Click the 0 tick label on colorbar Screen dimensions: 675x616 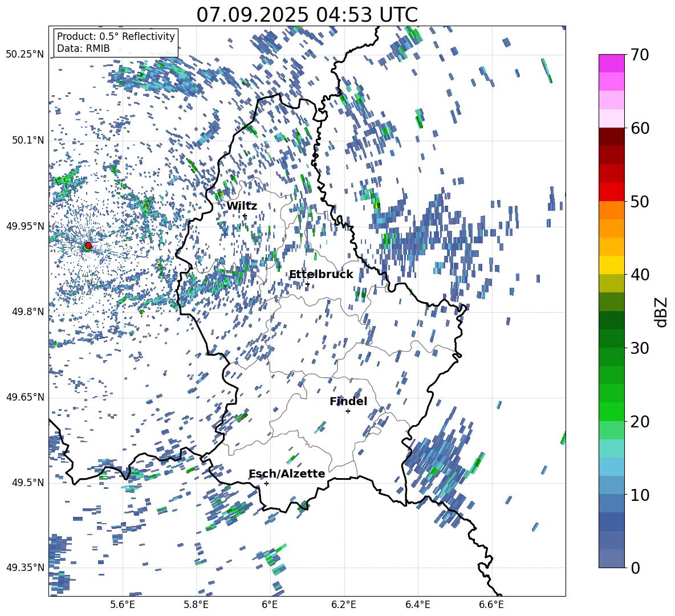click(635, 568)
